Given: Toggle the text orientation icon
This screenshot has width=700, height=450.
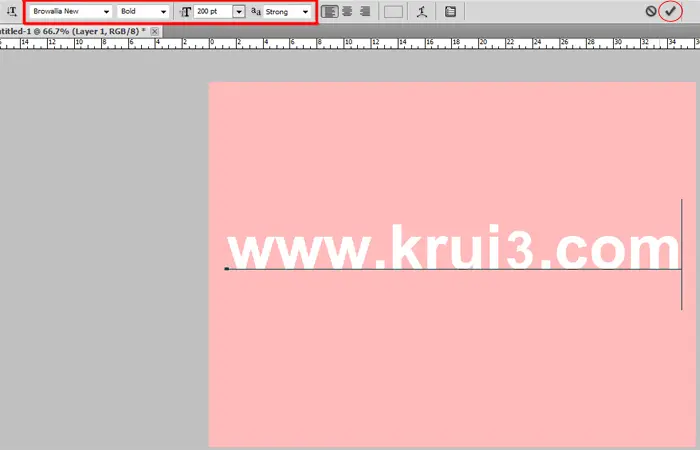Looking at the screenshot, I should point(11,12).
